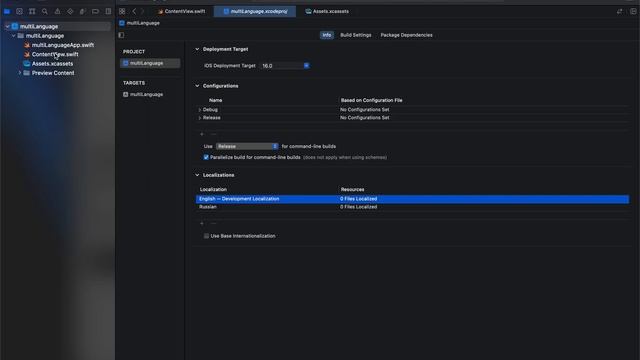Click the minus button under Localizations
This screenshot has height=360, width=640.
[213, 223]
